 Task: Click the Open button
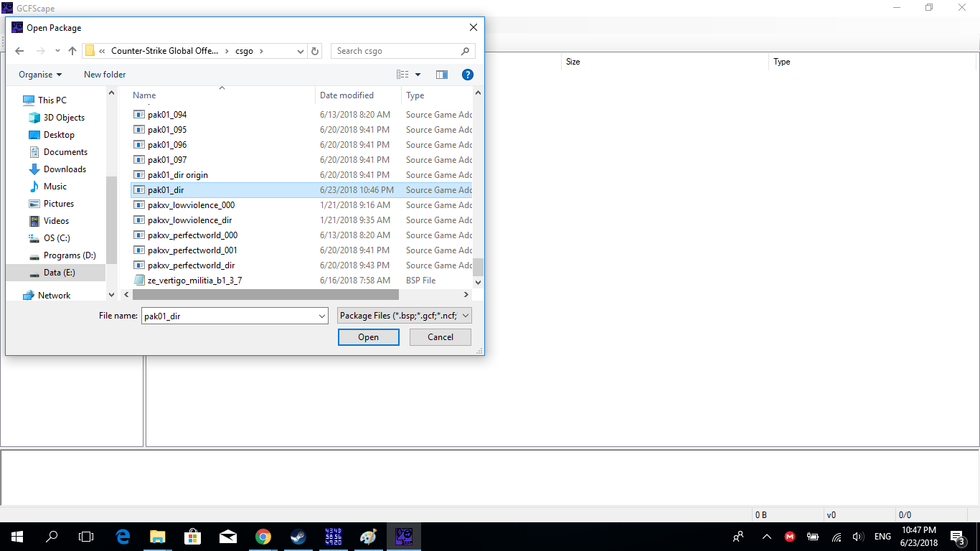tap(369, 337)
